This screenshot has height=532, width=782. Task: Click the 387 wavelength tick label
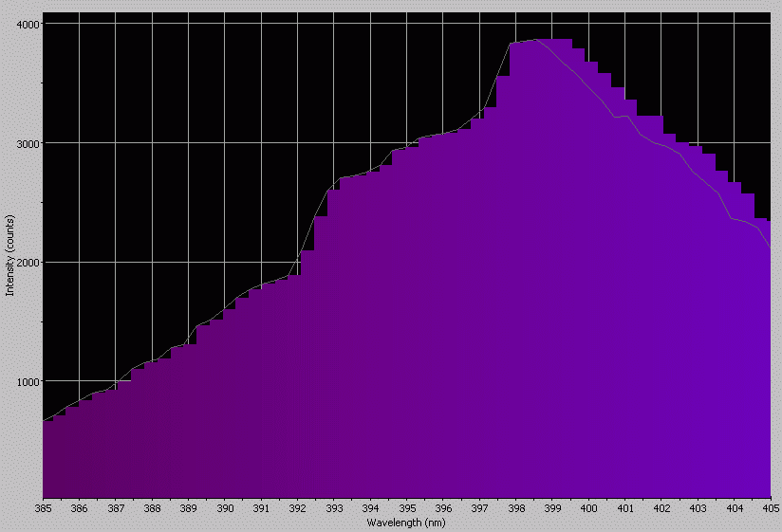116,509
